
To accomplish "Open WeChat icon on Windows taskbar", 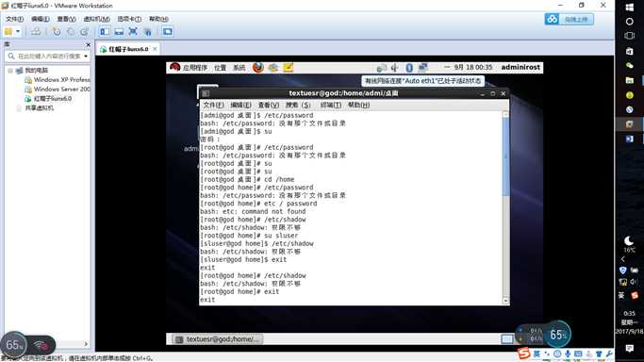I will point(630,65).
